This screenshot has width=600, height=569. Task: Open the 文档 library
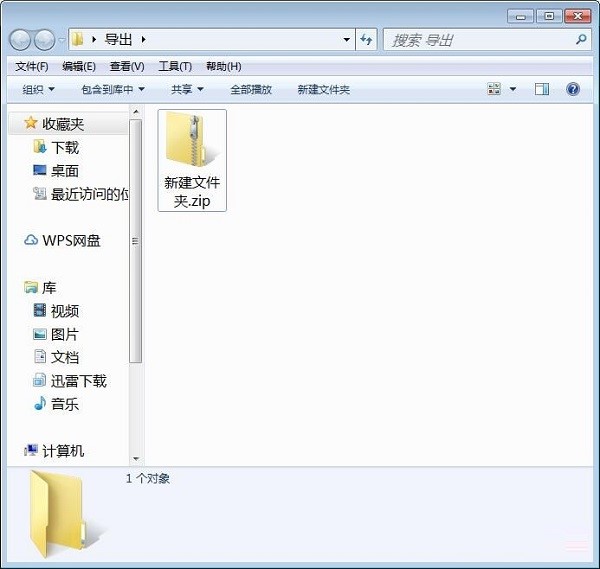coord(65,357)
